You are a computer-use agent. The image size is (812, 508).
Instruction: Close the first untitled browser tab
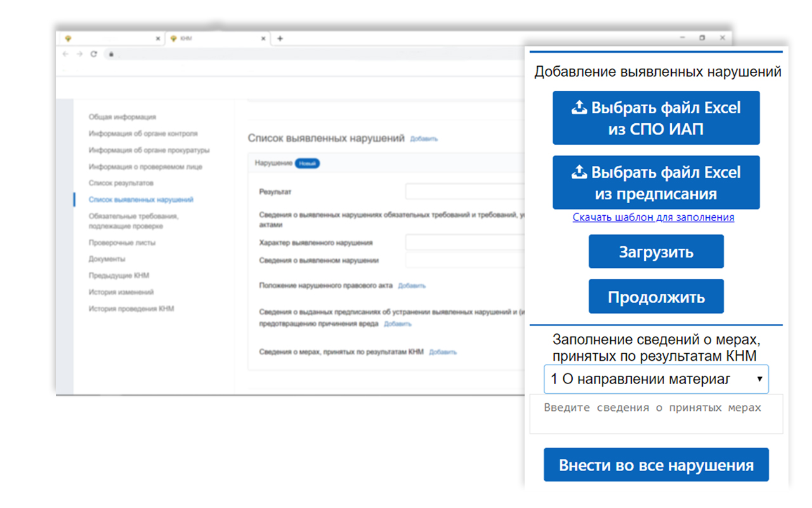click(x=158, y=39)
